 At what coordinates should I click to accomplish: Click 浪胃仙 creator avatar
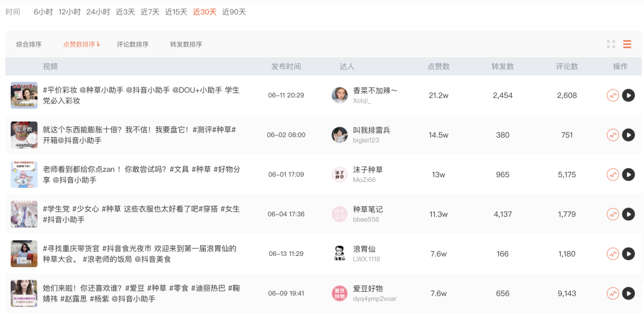pyautogui.click(x=340, y=254)
